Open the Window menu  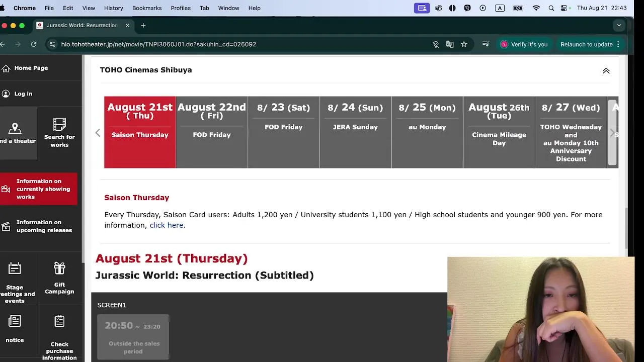(x=228, y=8)
